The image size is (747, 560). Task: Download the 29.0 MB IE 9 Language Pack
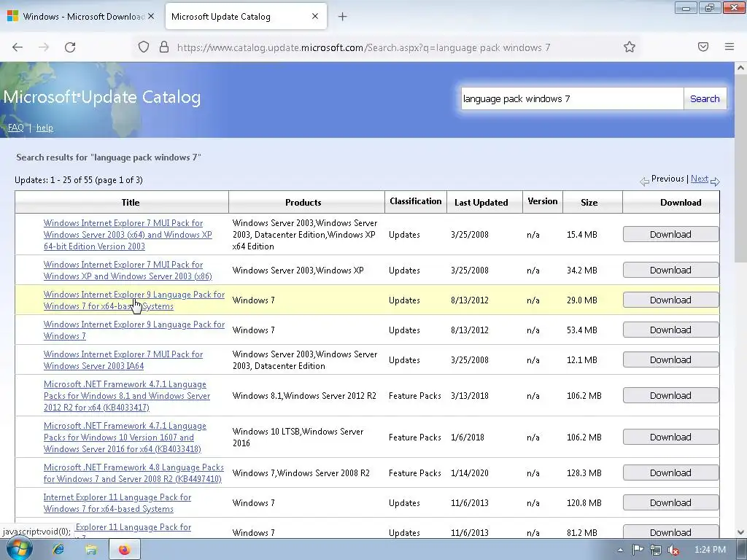(x=670, y=300)
